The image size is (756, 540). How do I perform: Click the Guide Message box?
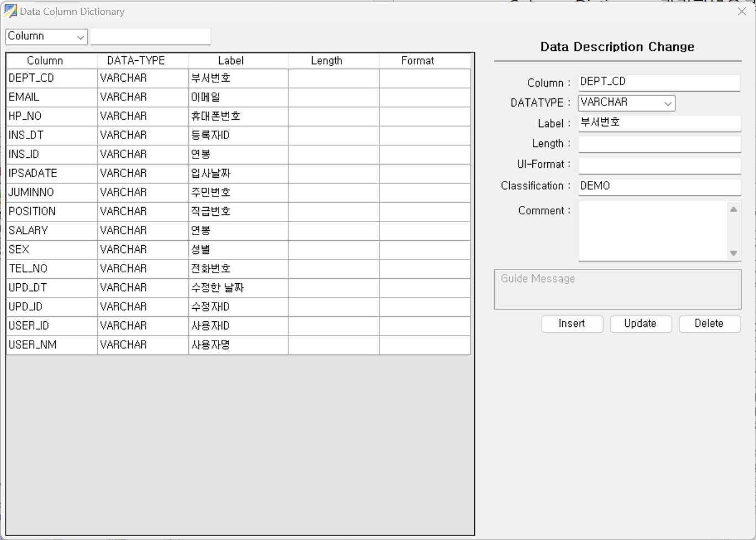click(617, 289)
